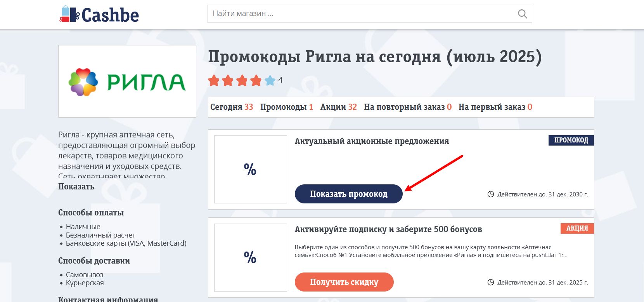Click 'Банковские карты (VISA, MasterCard)' item
The width and height of the screenshot is (644, 302).
(126, 243)
